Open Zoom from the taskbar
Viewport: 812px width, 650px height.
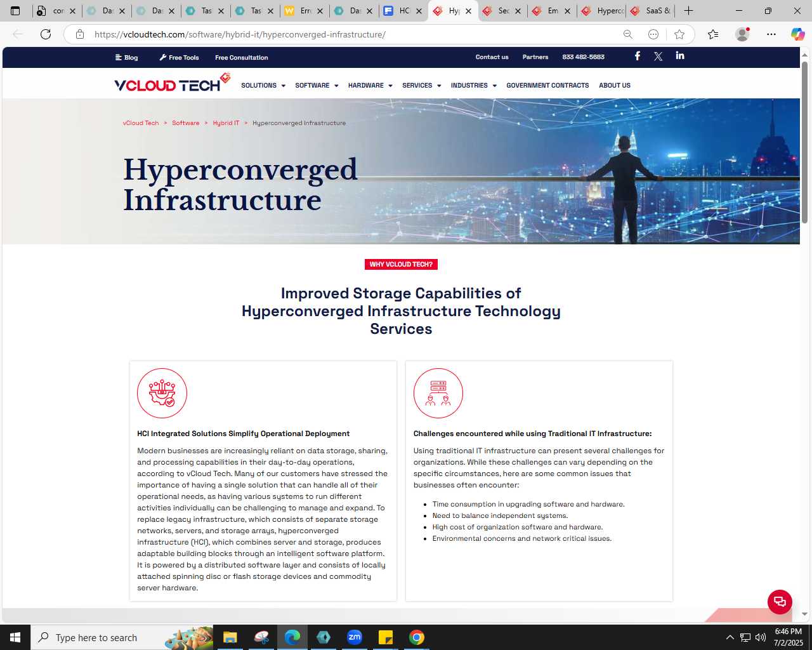tap(355, 637)
